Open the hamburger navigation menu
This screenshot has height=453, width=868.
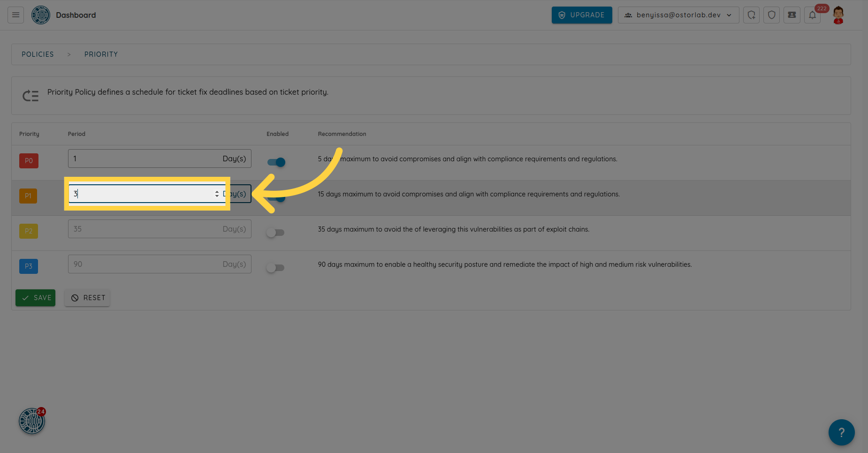click(x=15, y=15)
